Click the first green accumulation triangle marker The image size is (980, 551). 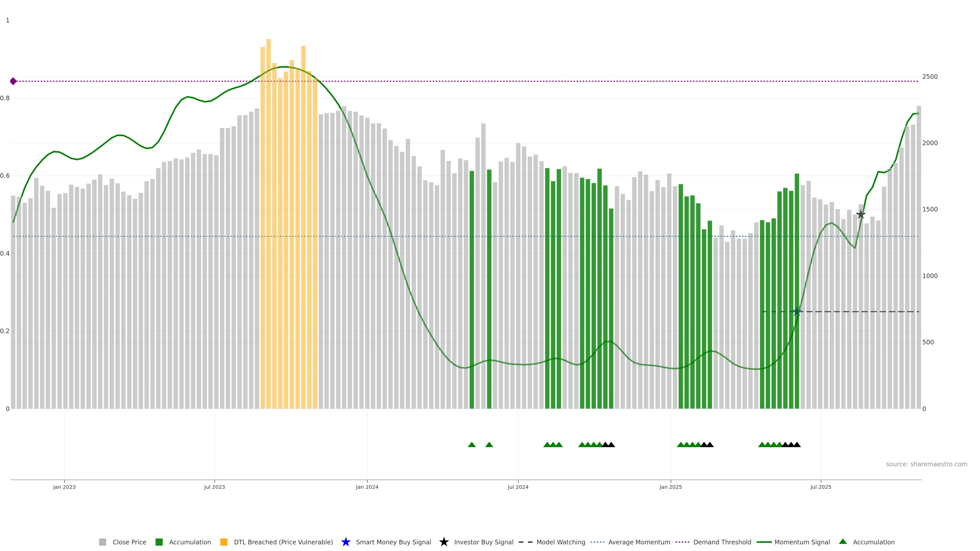pos(472,445)
